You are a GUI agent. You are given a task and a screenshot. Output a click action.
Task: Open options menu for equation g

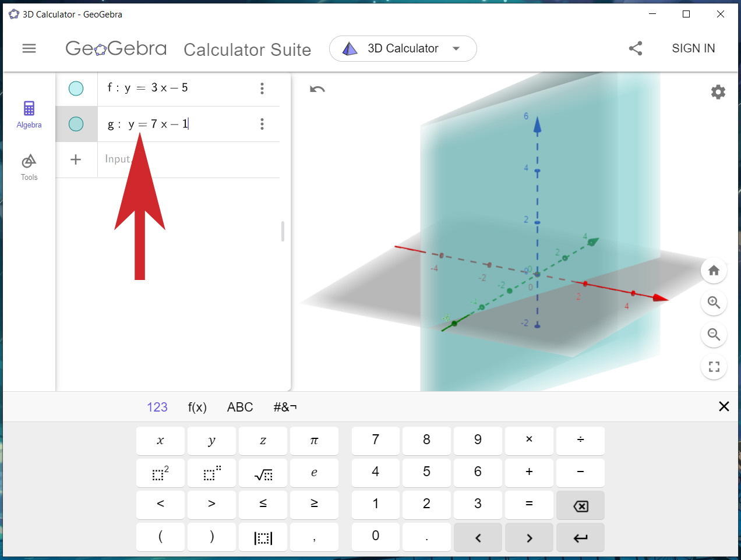pos(262,124)
